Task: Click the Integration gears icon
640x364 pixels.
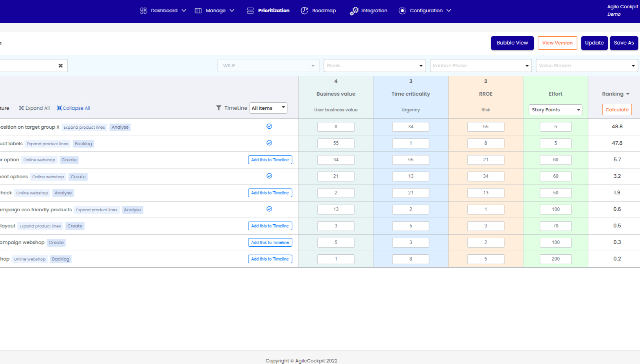Action: coord(354,11)
